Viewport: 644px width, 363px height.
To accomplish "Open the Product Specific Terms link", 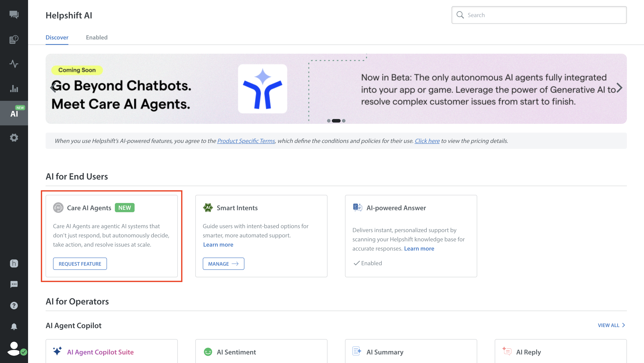I will [246, 141].
